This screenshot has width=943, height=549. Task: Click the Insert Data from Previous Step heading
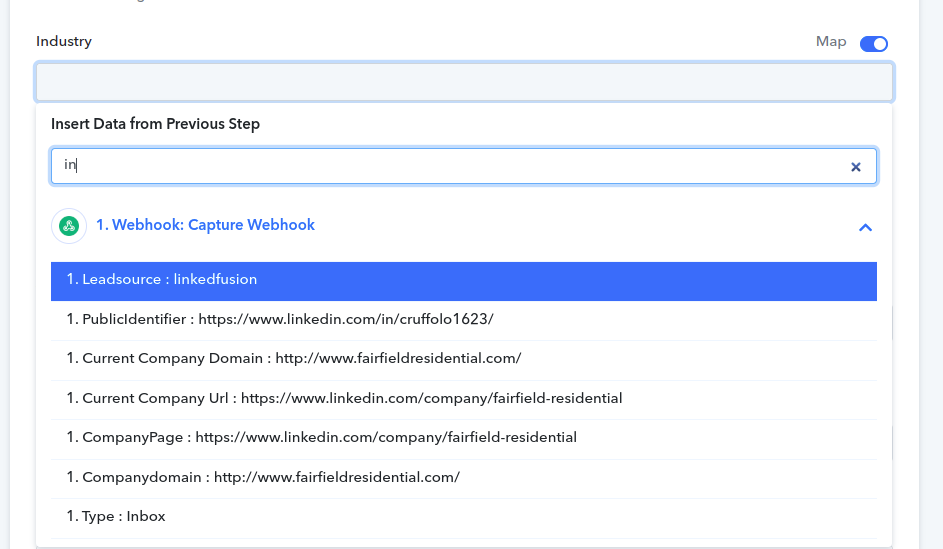coord(155,124)
